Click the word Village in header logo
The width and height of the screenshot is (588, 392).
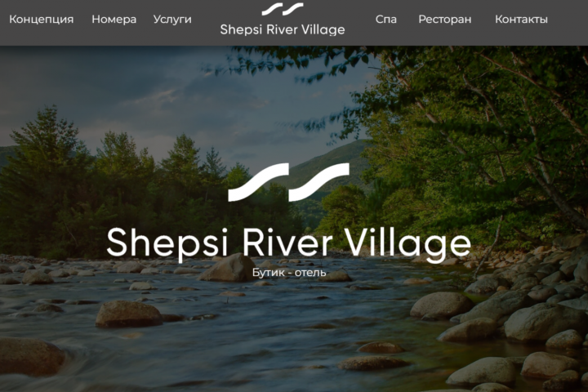(x=323, y=29)
